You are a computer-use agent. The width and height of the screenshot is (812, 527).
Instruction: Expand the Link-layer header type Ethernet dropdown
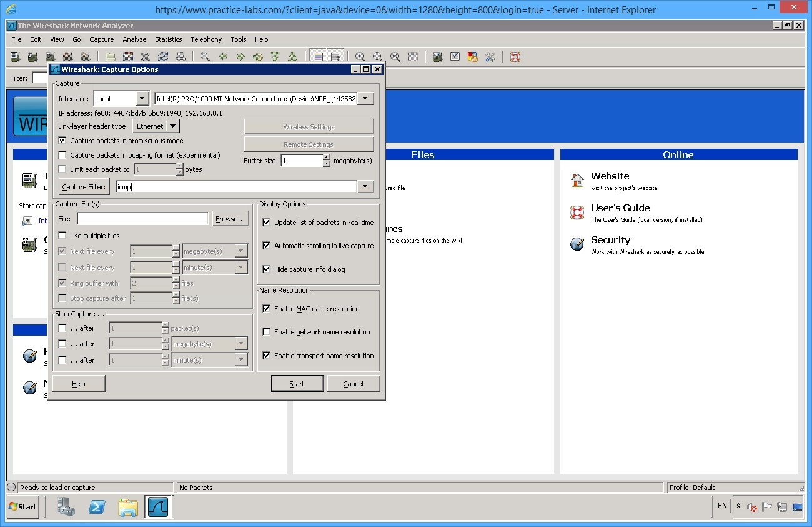pyautogui.click(x=173, y=126)
